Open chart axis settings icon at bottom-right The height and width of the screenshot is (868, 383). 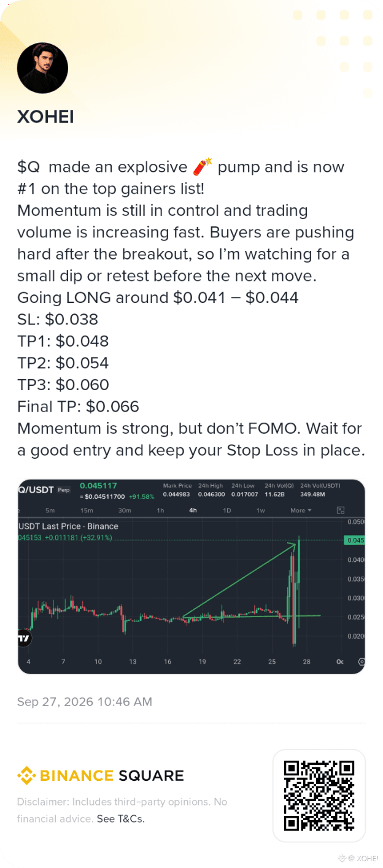point(361,662)
